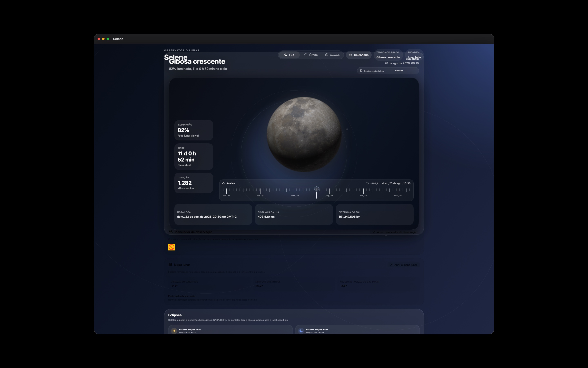Open the Renderização da Lua Clássica dropdown
The image size is (588, 368).
pyautogui.click(x=388, y=71)
